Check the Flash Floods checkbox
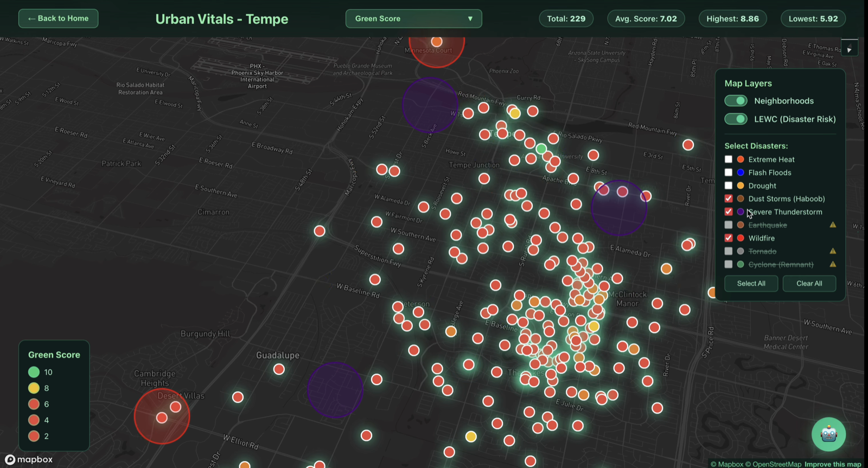 (x=729, y=172)
